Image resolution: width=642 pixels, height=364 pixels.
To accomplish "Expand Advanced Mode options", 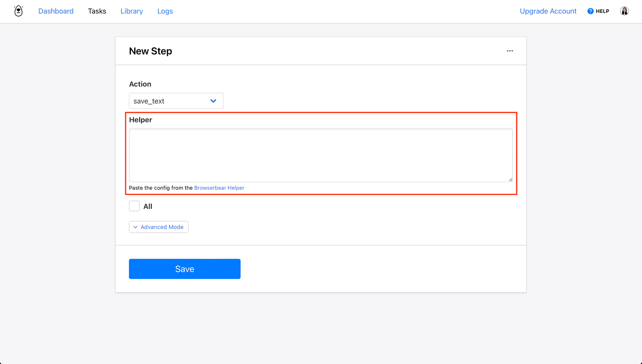I will [x=159, y=227].
